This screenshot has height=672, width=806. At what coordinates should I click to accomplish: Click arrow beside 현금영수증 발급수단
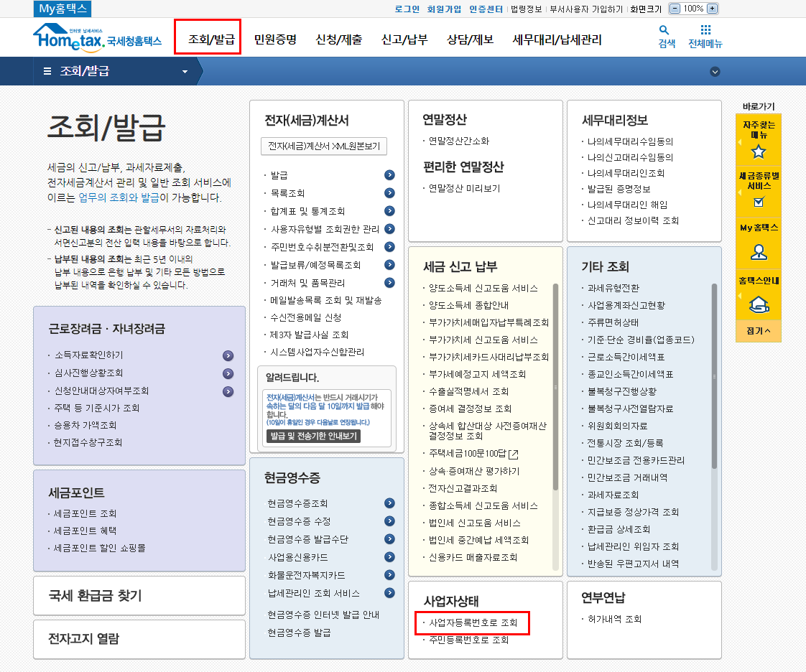pos(389,539)
